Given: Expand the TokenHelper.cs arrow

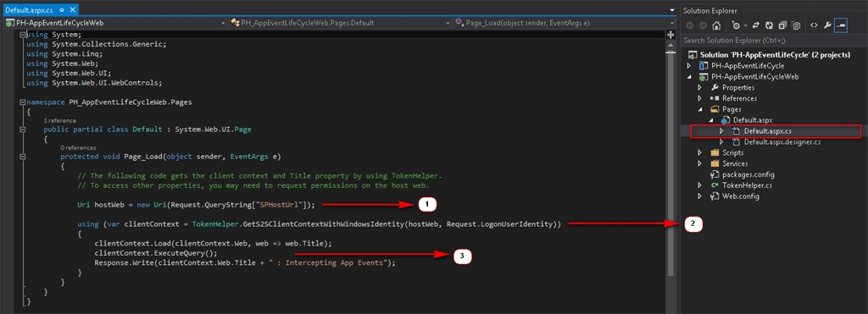Looking at the screenshot, I should [700, 185].
